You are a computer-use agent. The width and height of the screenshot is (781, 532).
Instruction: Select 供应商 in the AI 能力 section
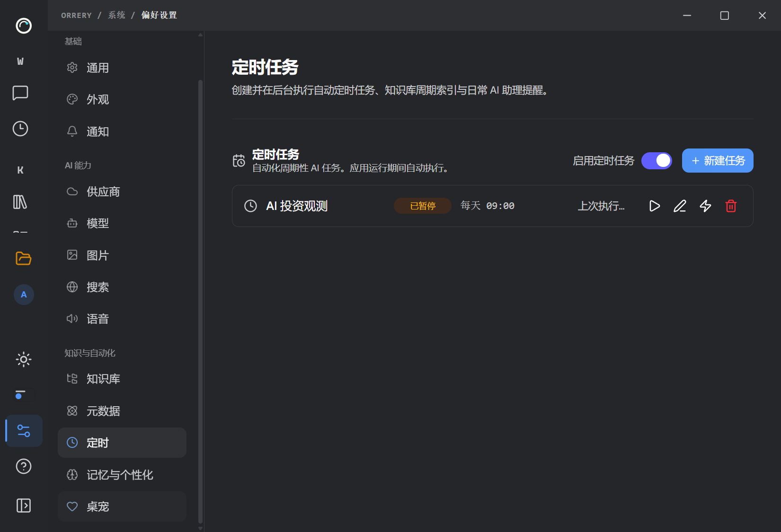(122, 192)
